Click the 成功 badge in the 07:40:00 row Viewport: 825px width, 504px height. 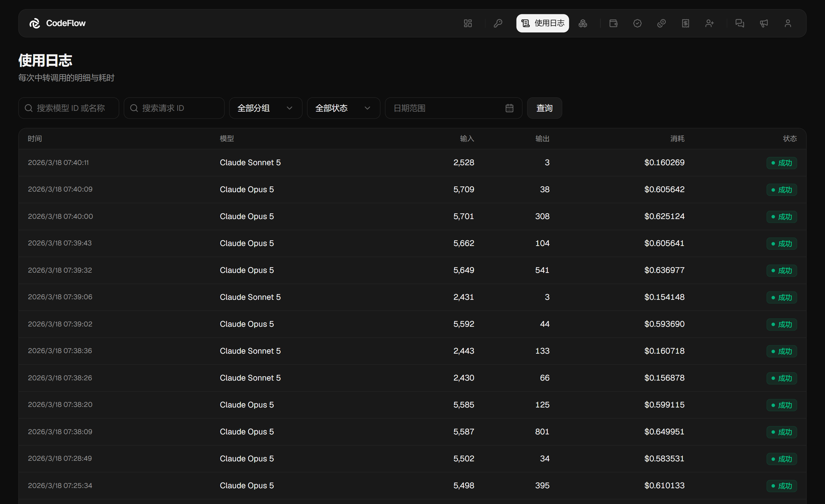[781, 217]
